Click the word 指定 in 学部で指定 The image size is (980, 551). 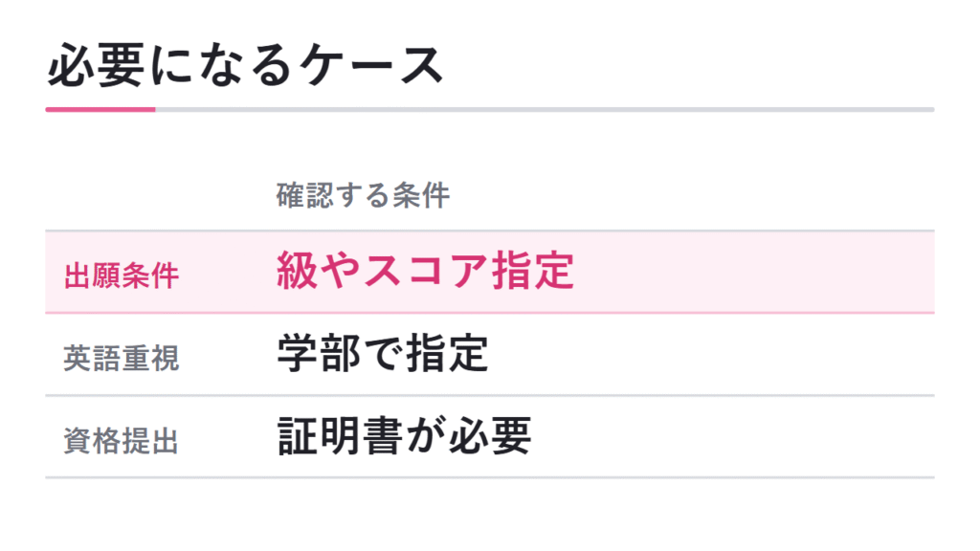click(x=447, y=354)
